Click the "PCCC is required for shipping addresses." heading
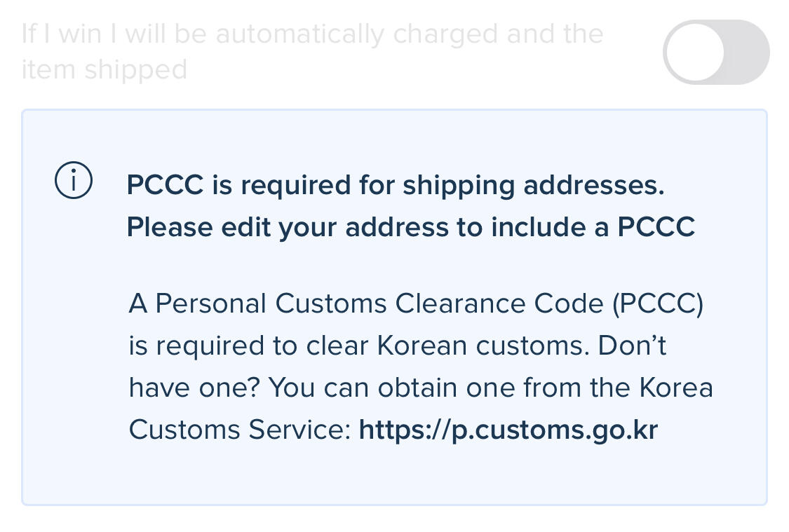This screenshot has height=532, width=789. coord(395,185)
